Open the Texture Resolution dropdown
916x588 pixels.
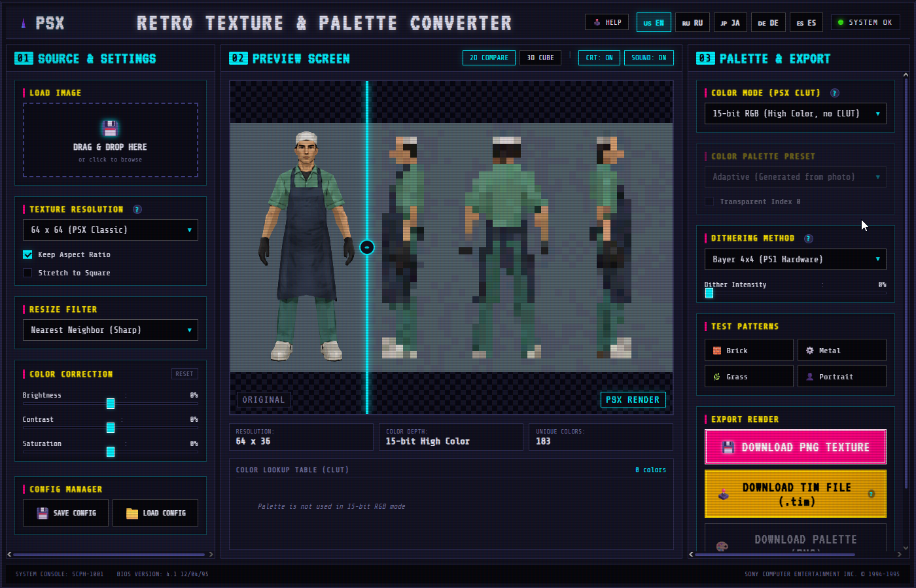pos(111,230)
